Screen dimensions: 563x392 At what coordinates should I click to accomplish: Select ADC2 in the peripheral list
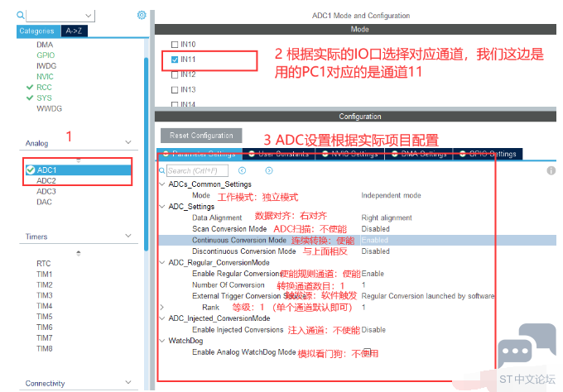46,180
